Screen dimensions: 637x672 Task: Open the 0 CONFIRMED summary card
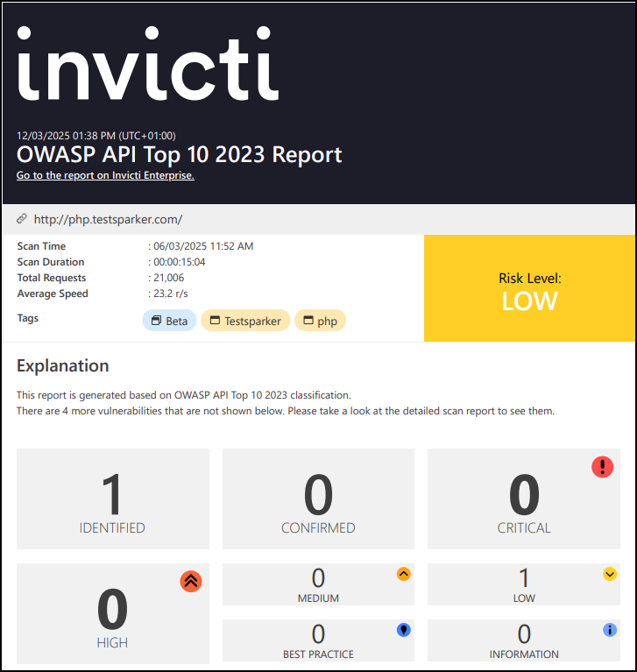[x=318, y=499]
